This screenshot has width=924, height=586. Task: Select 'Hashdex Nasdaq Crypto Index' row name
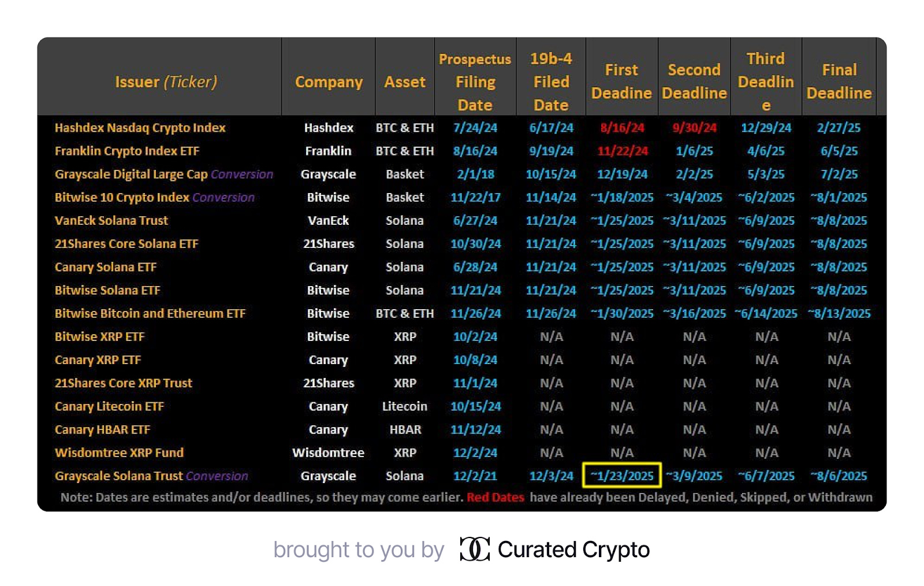click(140, 128)
